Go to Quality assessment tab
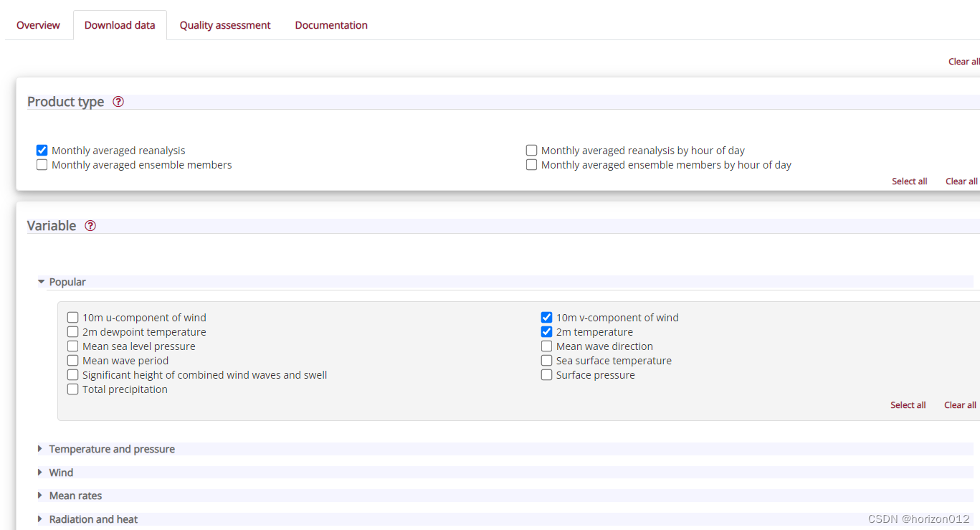The image size is (980, 530). click(225, 25)
